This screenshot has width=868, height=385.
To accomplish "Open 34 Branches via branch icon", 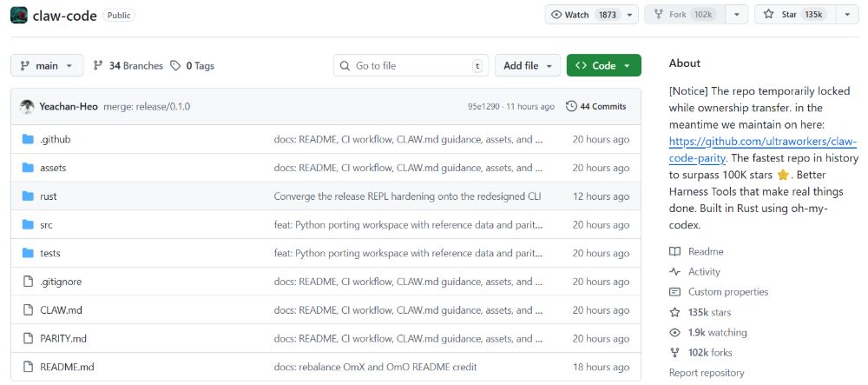I will pos(98,65).
